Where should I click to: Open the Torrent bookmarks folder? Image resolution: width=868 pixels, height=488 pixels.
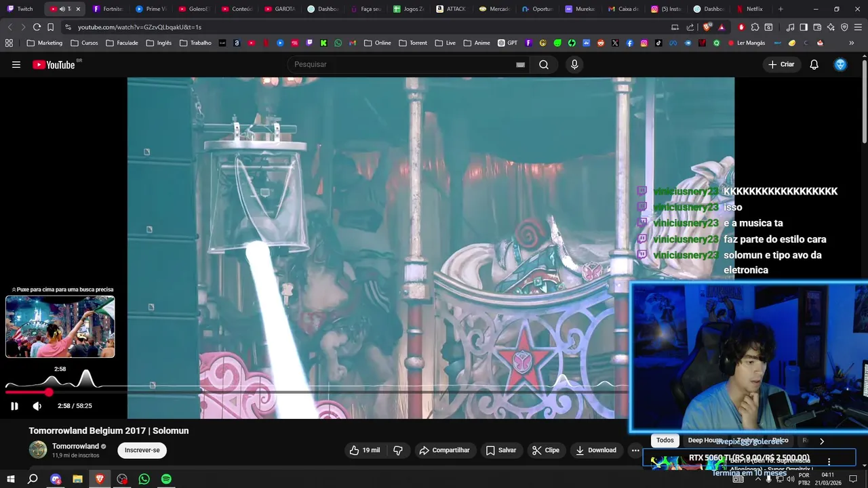413,43
